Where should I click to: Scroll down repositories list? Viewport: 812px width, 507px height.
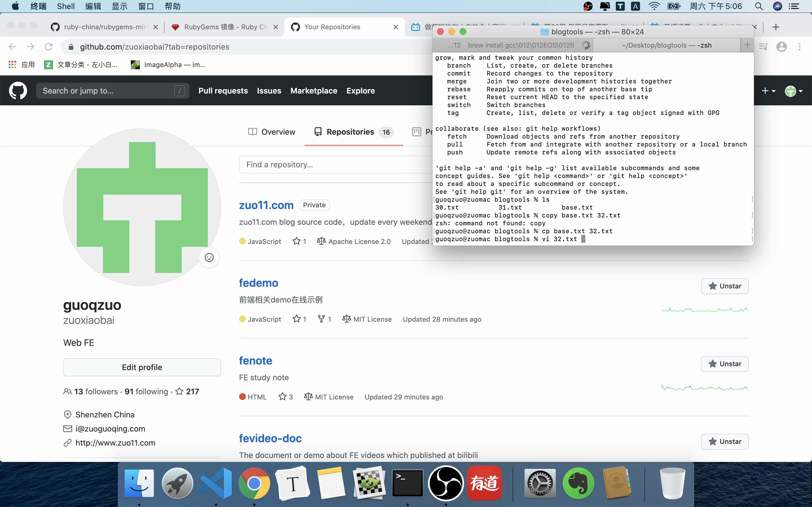pos(406,292)
